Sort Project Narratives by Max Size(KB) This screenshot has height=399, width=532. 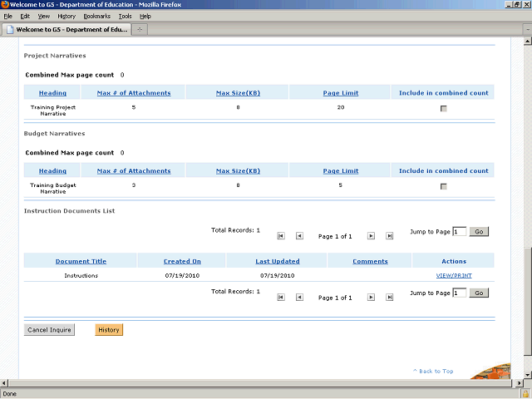click(239, 93)
